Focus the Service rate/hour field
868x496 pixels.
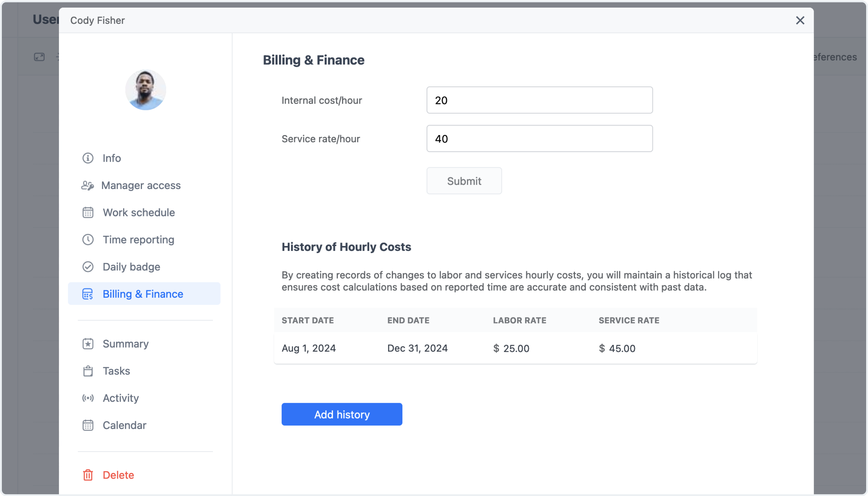point(539,139)
